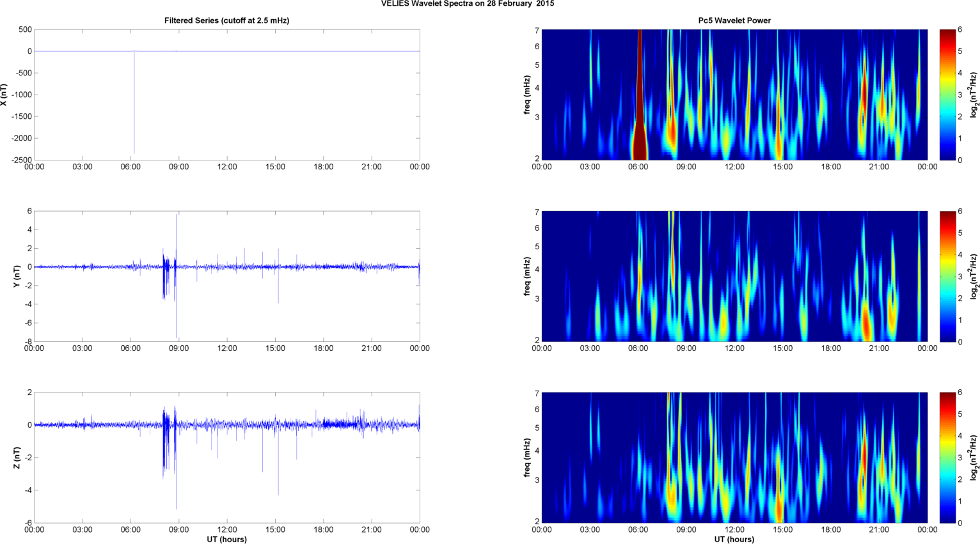Click the log2(nT²/Hz) label beside bottom colorbar
980x544 pixels.
pyautogui.click(x=974, y=458)
